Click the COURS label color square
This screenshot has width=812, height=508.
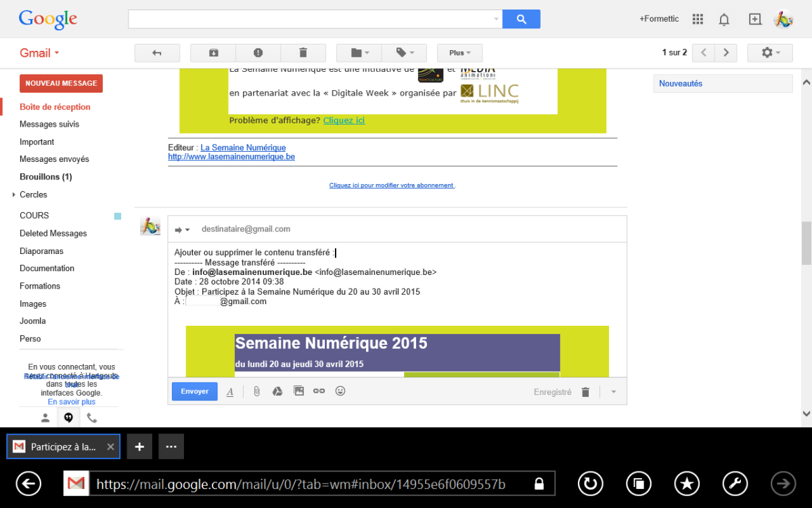(118, 216)
